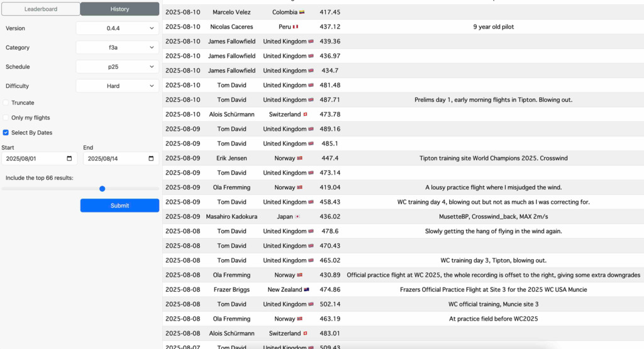Screen dimensions: 644x349
Task: Click the 'Official practice flight at WC 2025' comment
Action: [493, 275]
